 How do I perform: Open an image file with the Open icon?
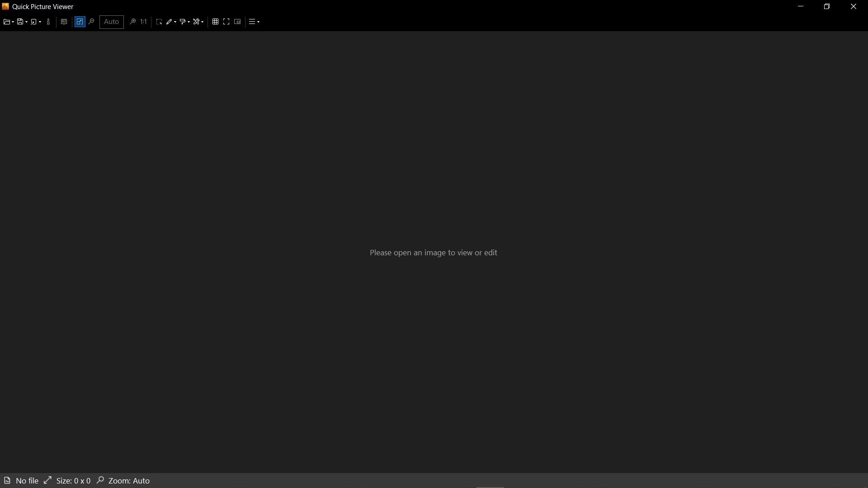[x=6, y=22]
